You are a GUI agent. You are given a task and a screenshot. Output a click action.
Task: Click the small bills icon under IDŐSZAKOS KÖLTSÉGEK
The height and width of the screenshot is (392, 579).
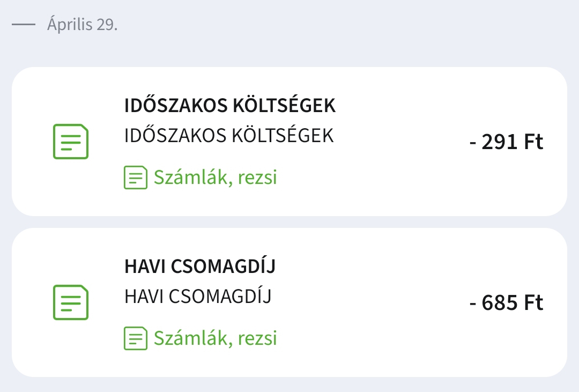135,177
